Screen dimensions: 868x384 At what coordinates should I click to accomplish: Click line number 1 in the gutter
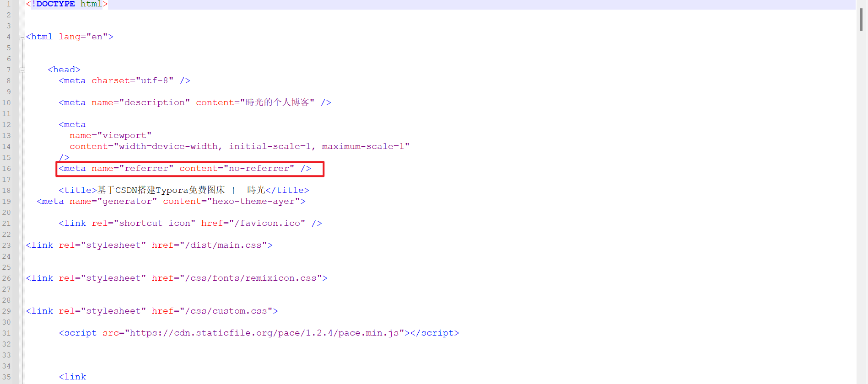click(8, 4)
